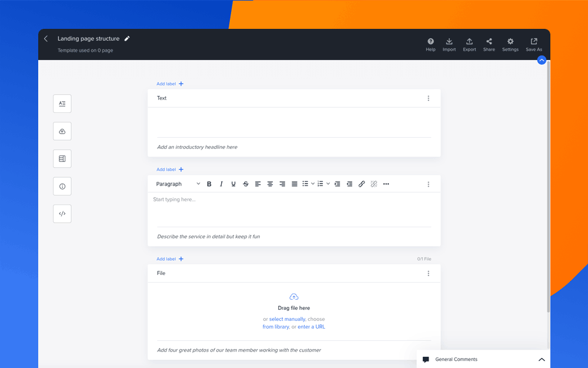This screenshot has height=368, width=588.
Task: Click the vertical scrollbar on the right
Action: pyautogui.click(x=548, y=187)
